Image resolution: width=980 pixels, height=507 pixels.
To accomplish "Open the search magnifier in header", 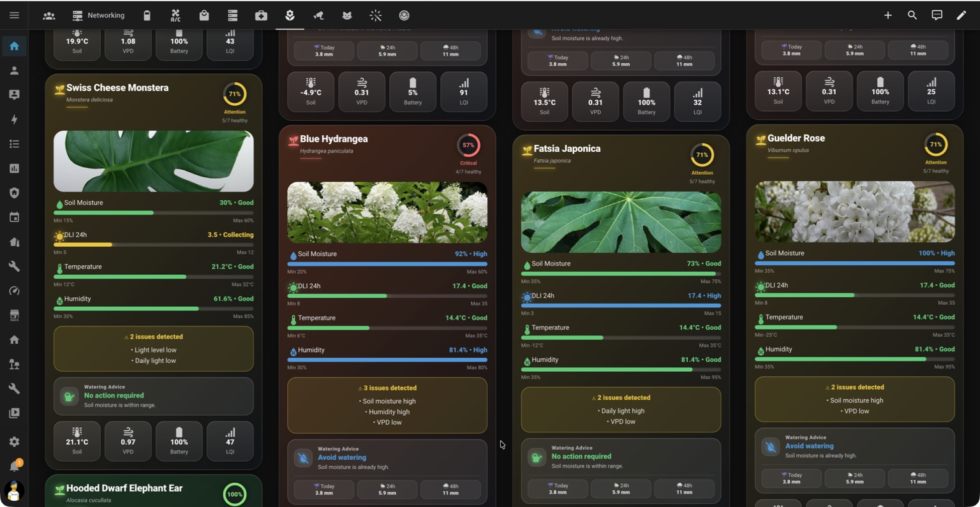I will click(912, 15).
